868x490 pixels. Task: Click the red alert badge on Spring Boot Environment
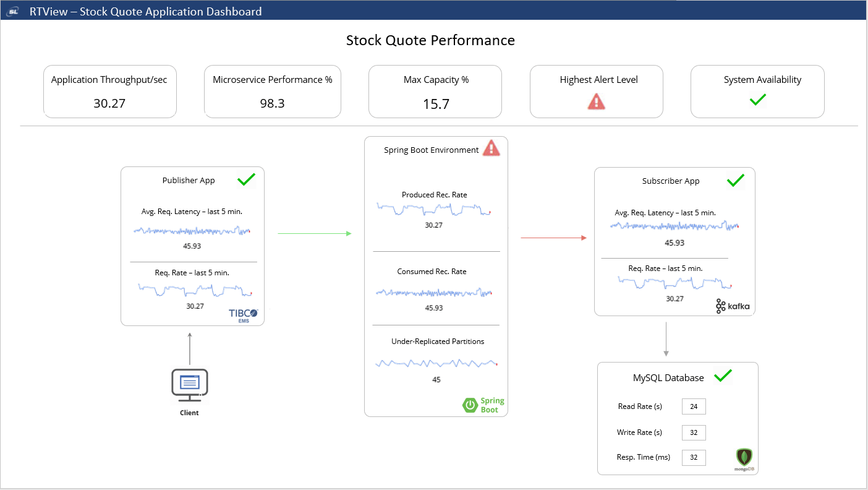491,147
